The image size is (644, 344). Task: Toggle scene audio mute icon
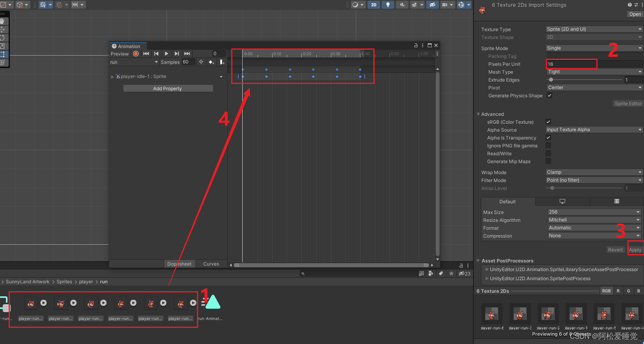[x=402, y=5]
